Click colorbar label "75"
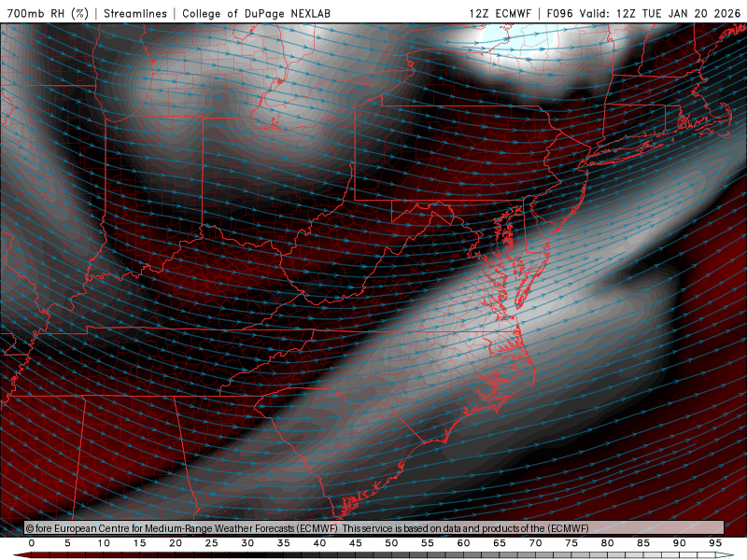747x560 pixels. click(571, 543)
